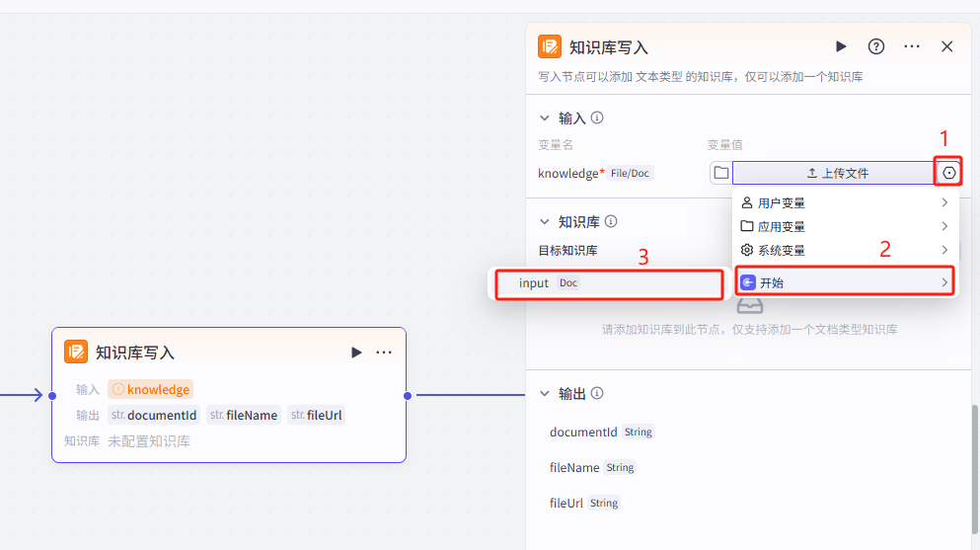980x550 pixels.
Task: Click the variable selector hexagon icon
Action: (x=948, y=173)
